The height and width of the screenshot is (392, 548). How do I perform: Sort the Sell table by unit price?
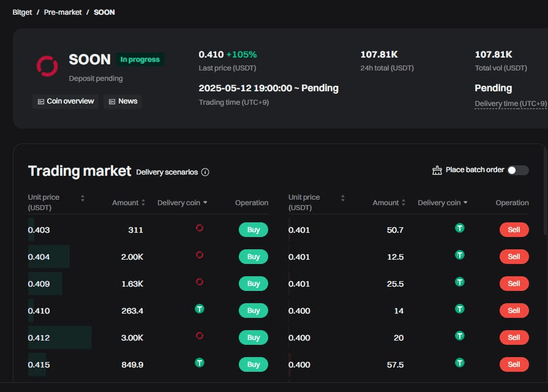pyautogui.click(x=343, y=198)
